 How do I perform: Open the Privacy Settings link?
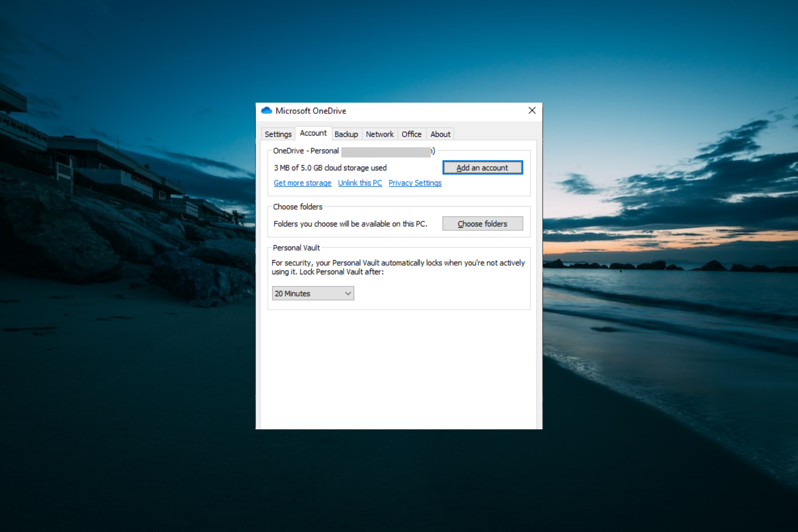415,183
